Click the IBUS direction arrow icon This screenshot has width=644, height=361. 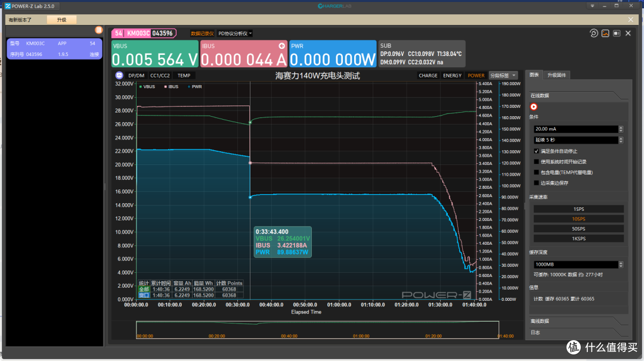tap(281, 46)
